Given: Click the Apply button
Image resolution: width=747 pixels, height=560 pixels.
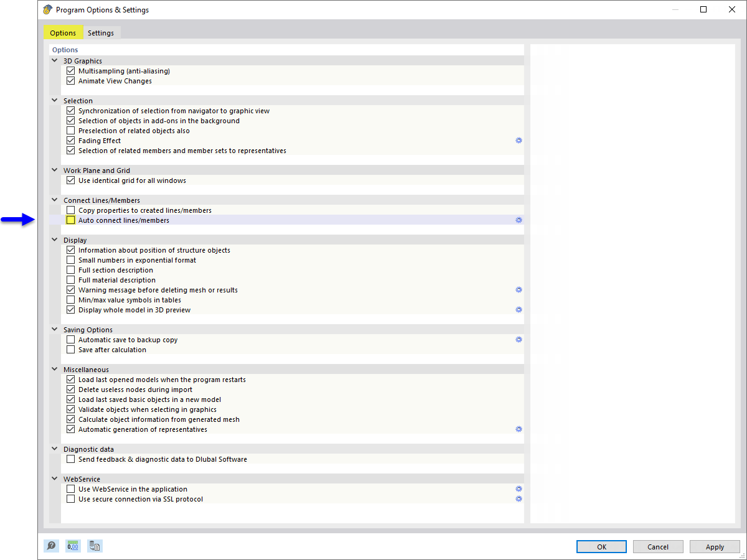Looking at the screenshot, I should [715, 546].
